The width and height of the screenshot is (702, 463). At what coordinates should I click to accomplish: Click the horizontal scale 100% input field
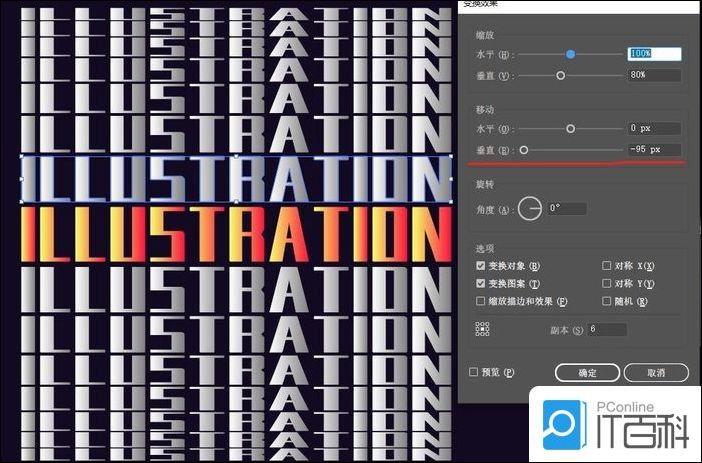coord(655,54)
